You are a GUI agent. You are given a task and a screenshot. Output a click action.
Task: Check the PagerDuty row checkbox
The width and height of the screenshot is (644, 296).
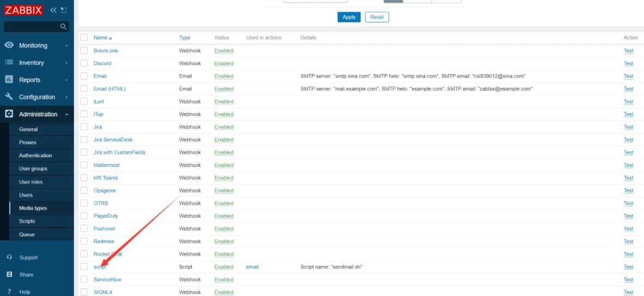(x=84, y=215)
